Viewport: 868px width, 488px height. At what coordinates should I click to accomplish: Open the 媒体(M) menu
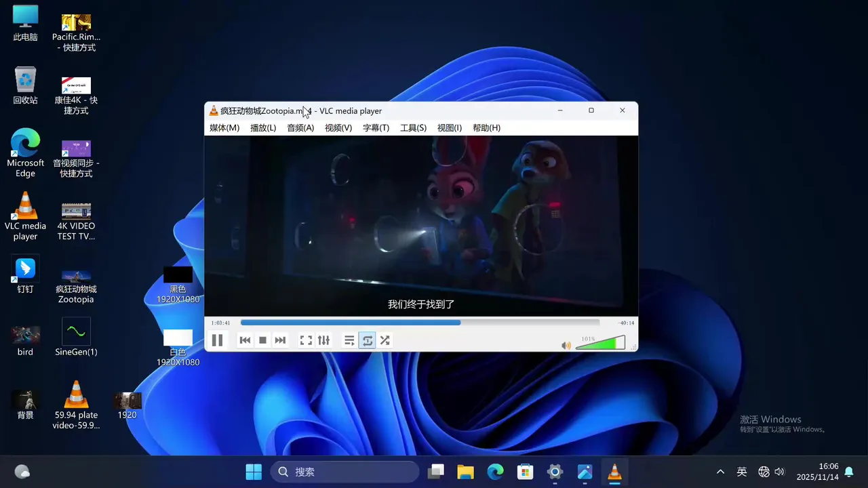[x=224, y=127]
